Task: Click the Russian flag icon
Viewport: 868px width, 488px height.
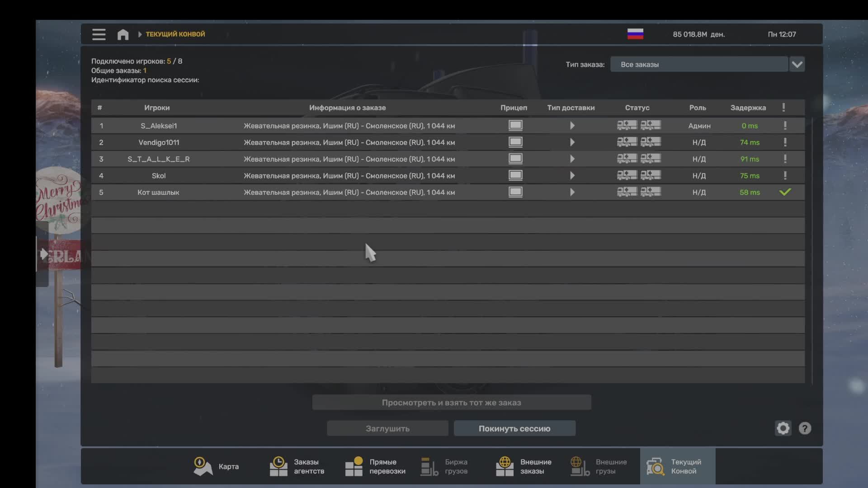Action: click(x=635, y=34)
